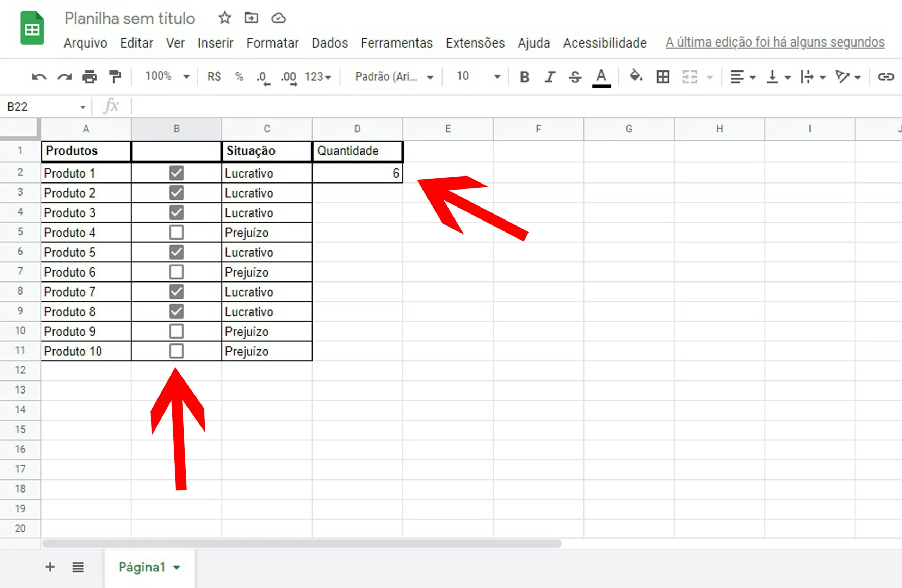Image resolution: width=902 pixels, height=588 pixels.
Task: Rename the title Planilha sem título
Action: coord(130,18)
